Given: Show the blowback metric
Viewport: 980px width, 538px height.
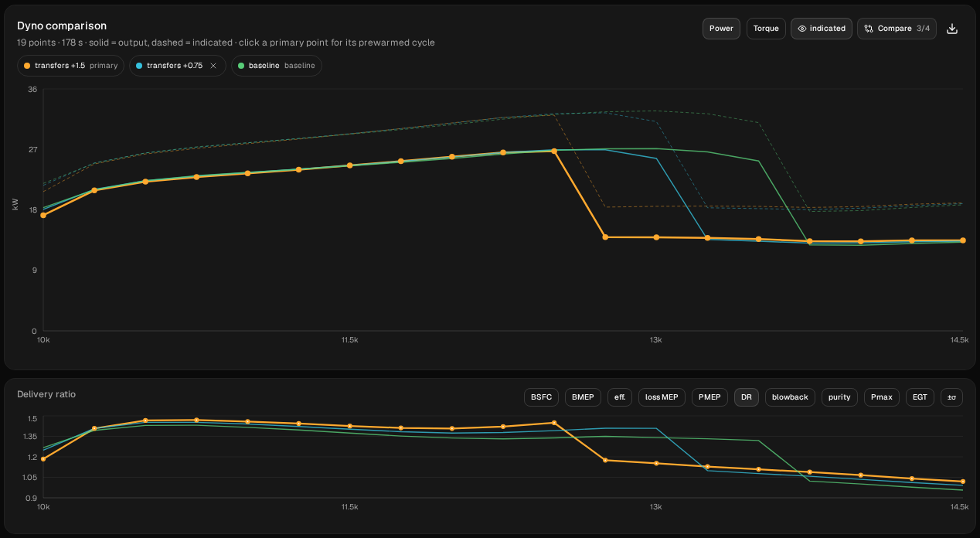Looking at the screenshot, I should [790, 397].
